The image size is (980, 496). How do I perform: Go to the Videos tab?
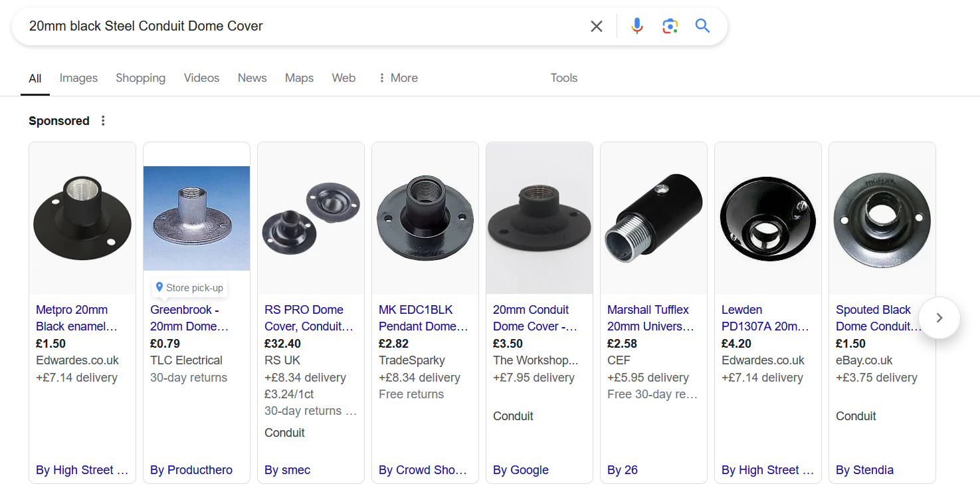click(x=201, y=78)
